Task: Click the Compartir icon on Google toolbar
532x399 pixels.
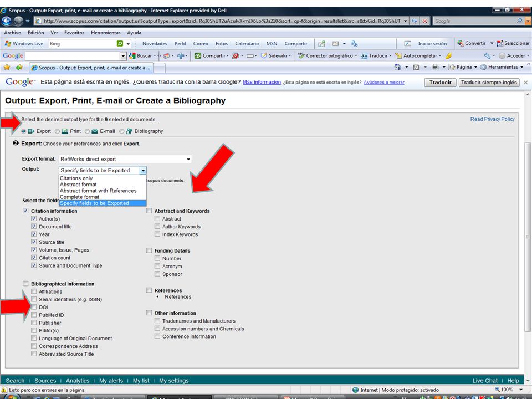Action: click(198, 55)
